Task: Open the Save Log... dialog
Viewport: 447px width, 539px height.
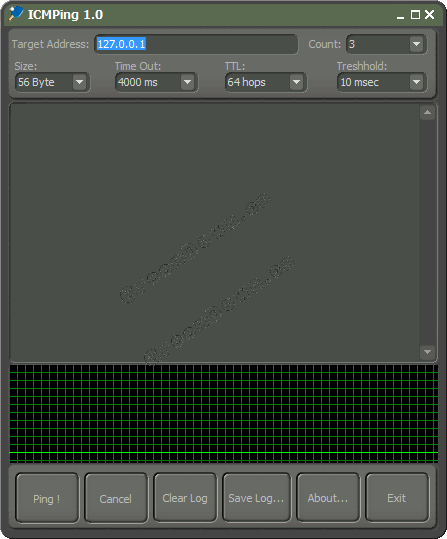Action: (256, 497)
